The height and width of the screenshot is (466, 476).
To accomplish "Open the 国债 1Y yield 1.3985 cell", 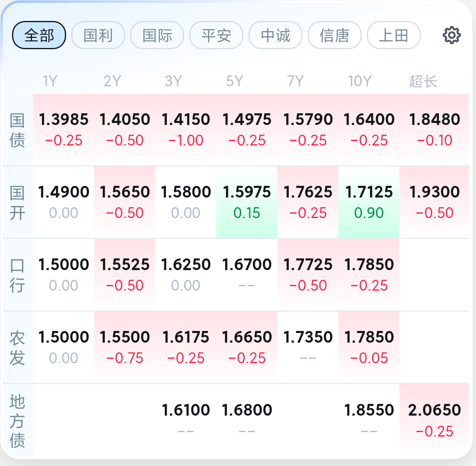I will [64, 129].
